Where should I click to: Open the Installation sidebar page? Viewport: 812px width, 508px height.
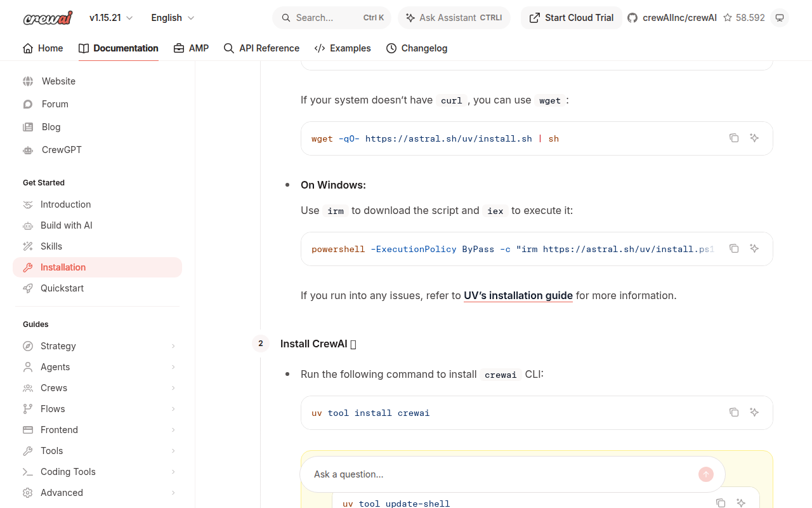(97, 267)
